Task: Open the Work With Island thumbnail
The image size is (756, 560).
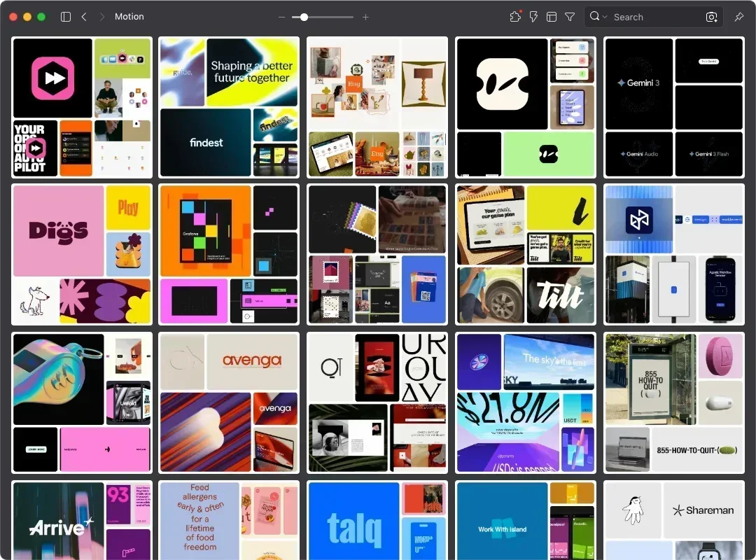Action: (526, 520)
